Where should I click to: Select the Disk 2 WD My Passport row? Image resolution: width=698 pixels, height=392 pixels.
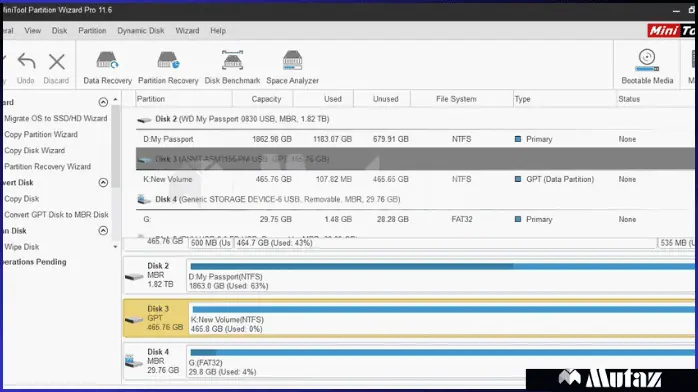415,119
